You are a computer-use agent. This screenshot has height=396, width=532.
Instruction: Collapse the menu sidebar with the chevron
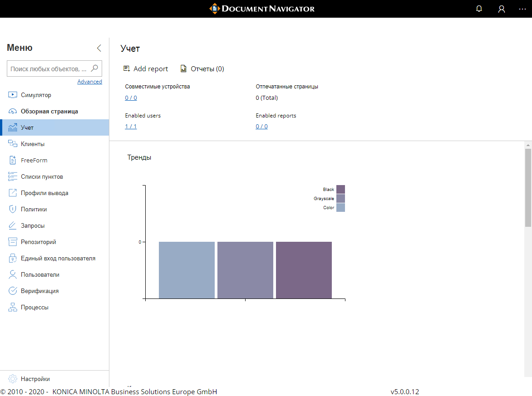coord(99,48)
